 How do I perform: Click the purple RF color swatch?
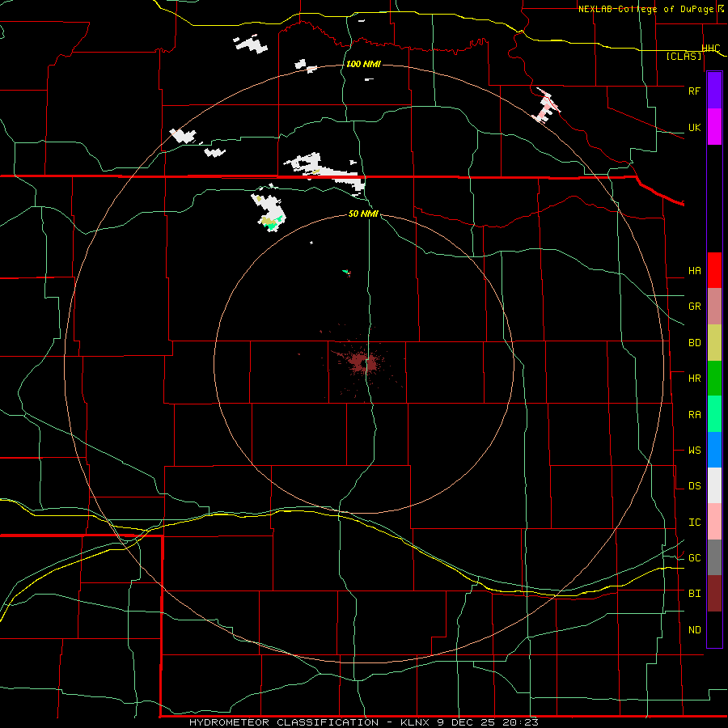[x=714, y=90]
